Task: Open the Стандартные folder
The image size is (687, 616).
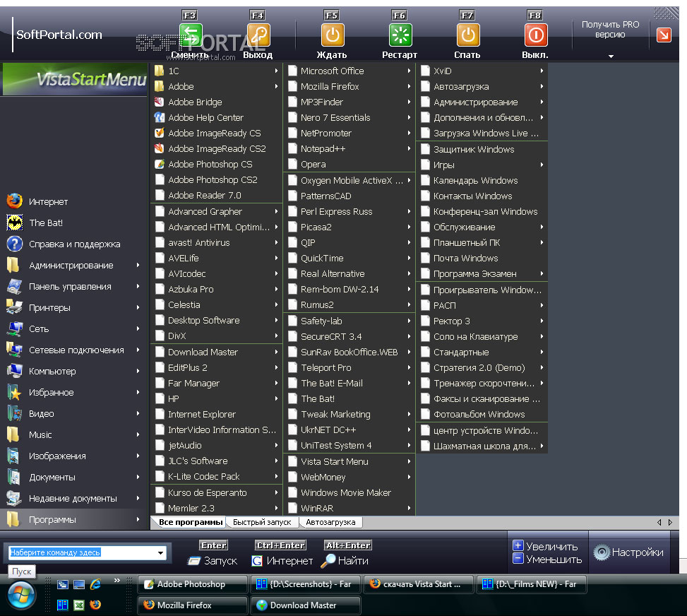Action: pyautogui.click(x=482, y=352)
